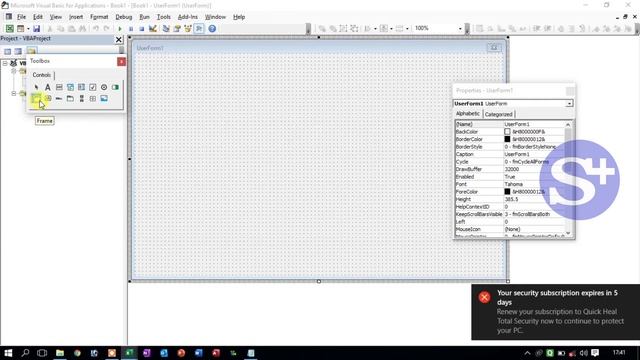
Task: Toggle Folders icon in Project panel
Action: pos(31,51)
